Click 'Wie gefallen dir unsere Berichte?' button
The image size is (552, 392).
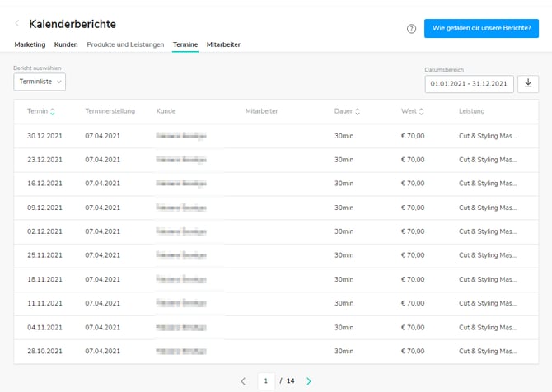pyautogui.click(x=482, y=29)
